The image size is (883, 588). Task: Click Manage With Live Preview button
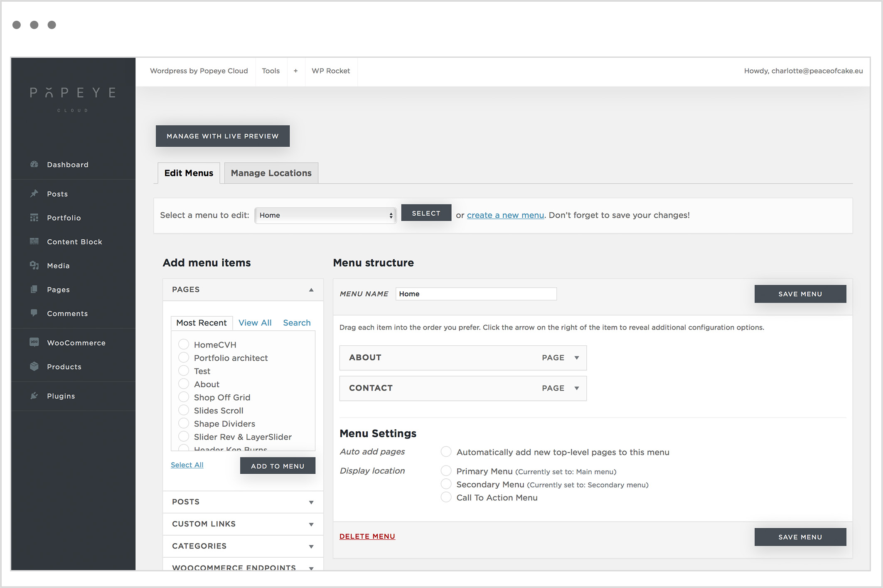point(223,136)
